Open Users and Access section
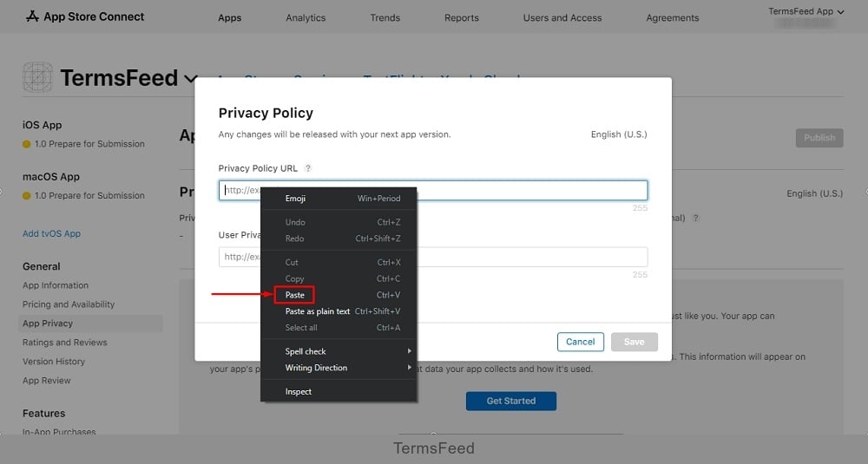868x464 pixels. (562, 17)
